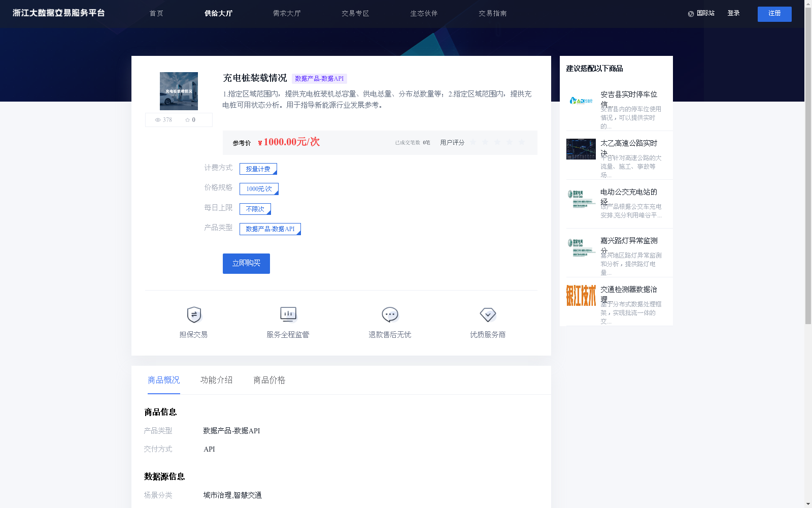Click the API delivery method value
The image size is (812, 508).
pyautogui.click(x=209, y=449)
